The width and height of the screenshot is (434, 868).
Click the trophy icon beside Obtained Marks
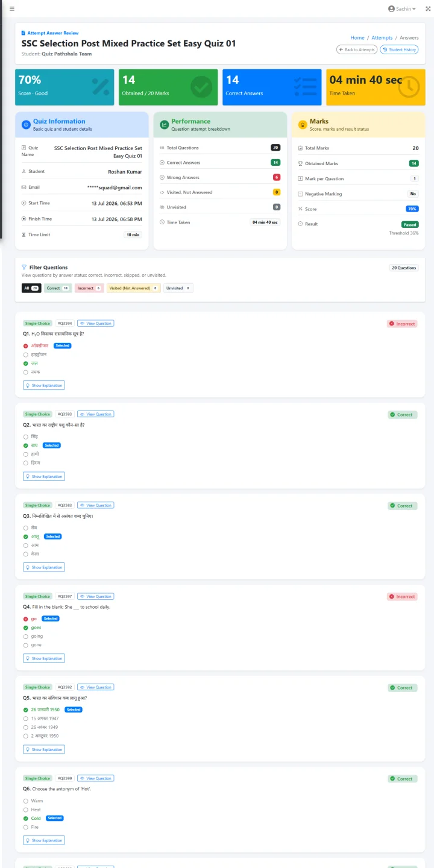coord(300,163)
